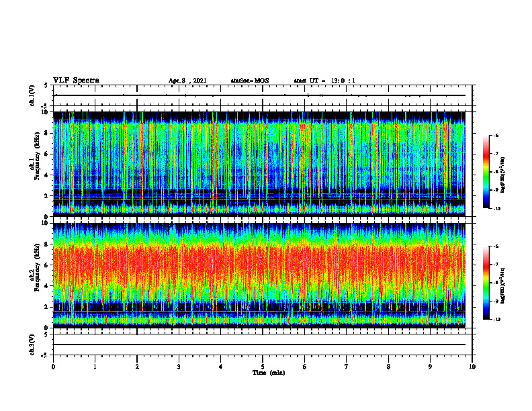The image size is (532, 411).
Task: Click the ch.2 color bar log(PSD) label
Action: [x=503, y=285]
